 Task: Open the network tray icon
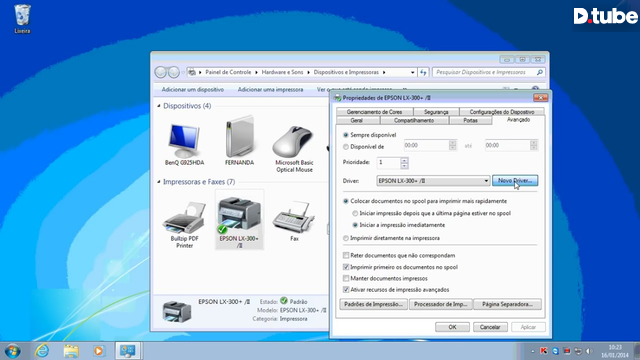tap(578, 351)
